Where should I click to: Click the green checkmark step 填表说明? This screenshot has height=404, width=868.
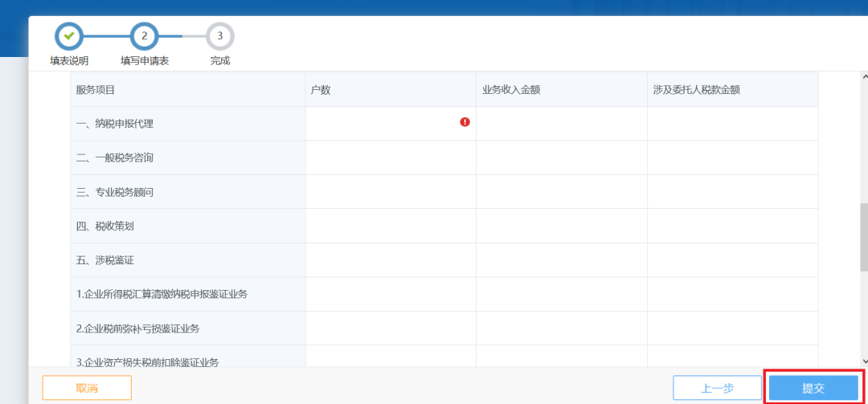(x=68, y=36)
